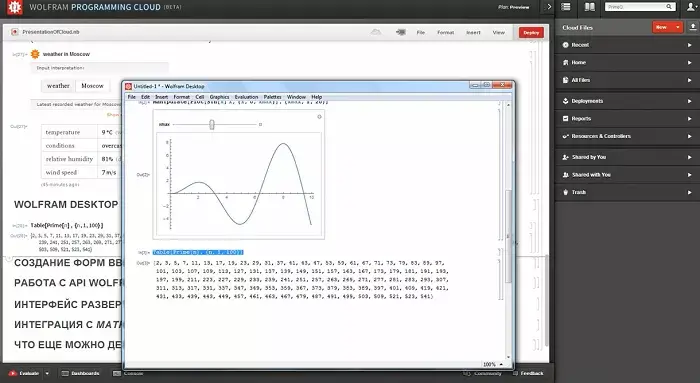Click the desktop sync icon in notebook toolbar
Image resolution: width=700 pixels, height=383 pixels.
point(401,32)
